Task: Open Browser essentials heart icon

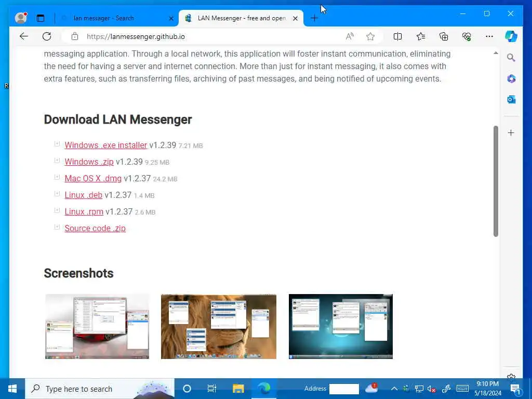Action: (467, 36)
